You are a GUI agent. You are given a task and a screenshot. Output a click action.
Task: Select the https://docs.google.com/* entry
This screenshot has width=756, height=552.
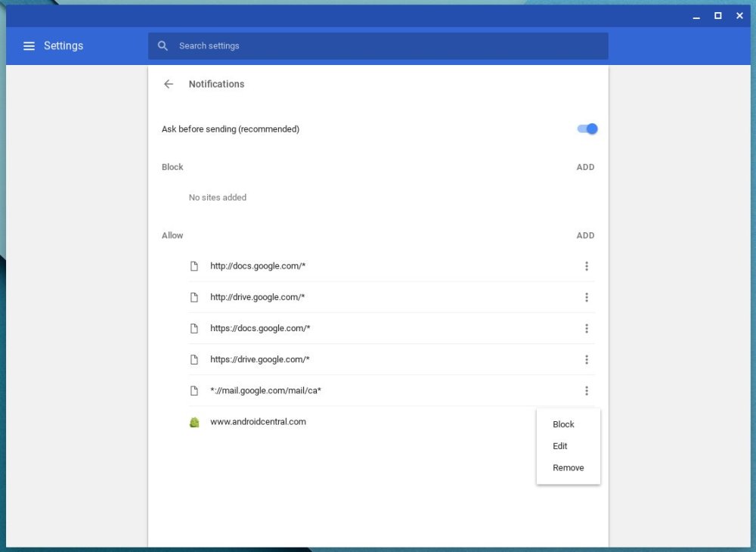(x=260, y=328)
